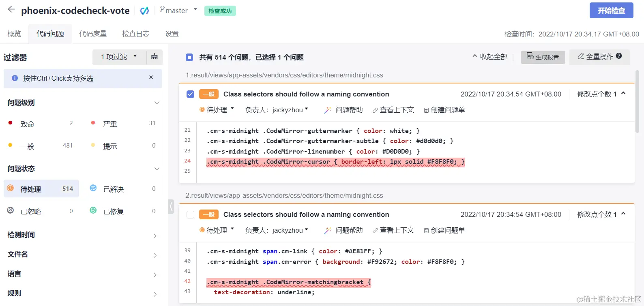This screenshot has height=306, width=644.
Task: Expand the 语言 filter section
Action: [x=155, y=275]
